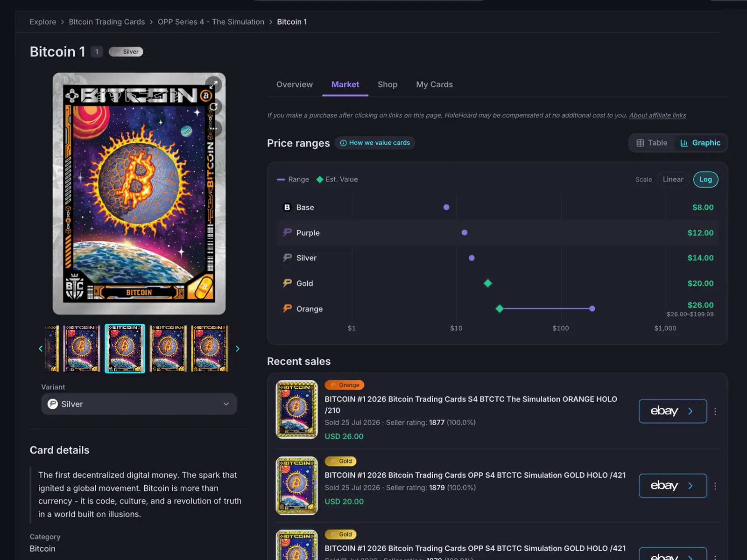747x560 pixels.
Task: Open options menu for the Orange Holo /210 sale
Action: tap(715, 411)
